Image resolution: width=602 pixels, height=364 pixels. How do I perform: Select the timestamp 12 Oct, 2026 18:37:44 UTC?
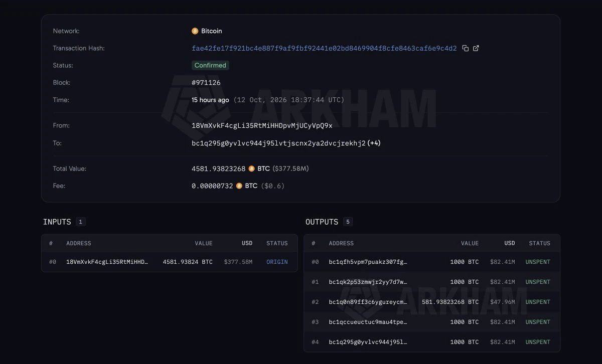click(288, 100)
